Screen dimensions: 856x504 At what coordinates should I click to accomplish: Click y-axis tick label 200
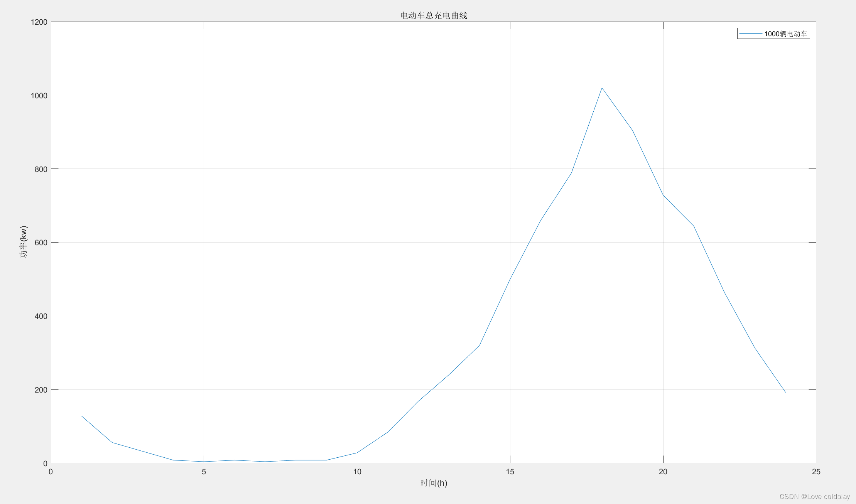pyautogui.click(x=41, y=390)
